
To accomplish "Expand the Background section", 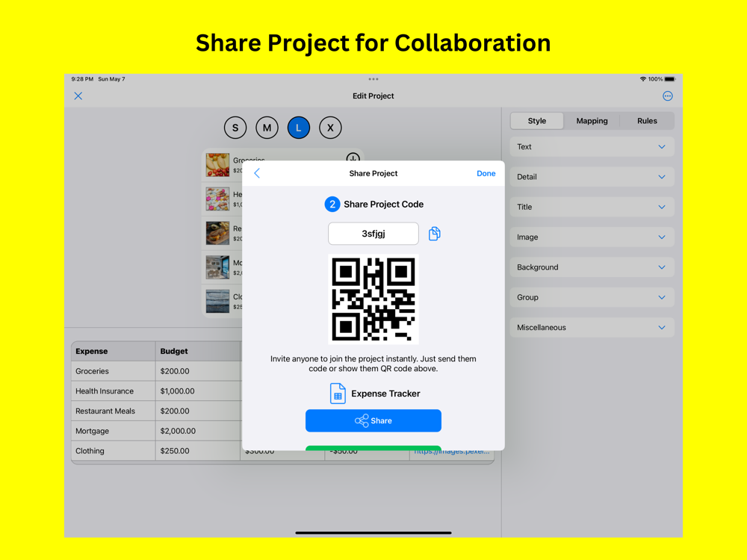I will coord(592,267).
